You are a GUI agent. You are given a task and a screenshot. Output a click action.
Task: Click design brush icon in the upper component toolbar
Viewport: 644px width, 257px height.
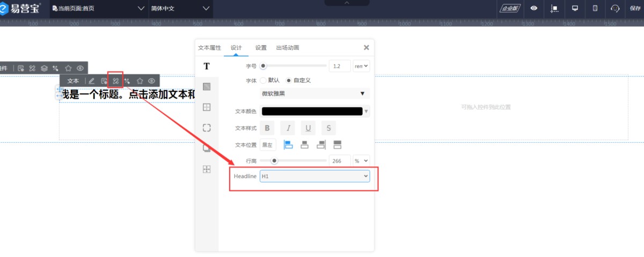pyautogui.click(x=32, y=68)
